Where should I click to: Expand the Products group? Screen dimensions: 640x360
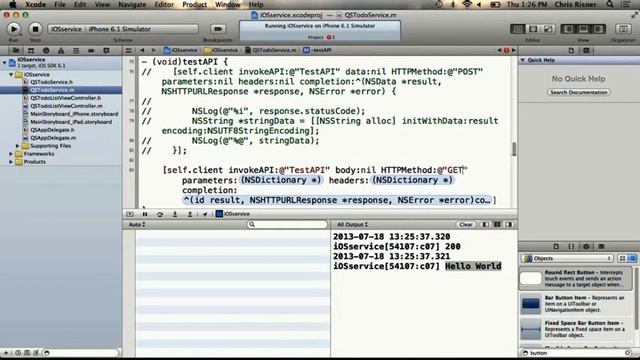click(11, 162)
